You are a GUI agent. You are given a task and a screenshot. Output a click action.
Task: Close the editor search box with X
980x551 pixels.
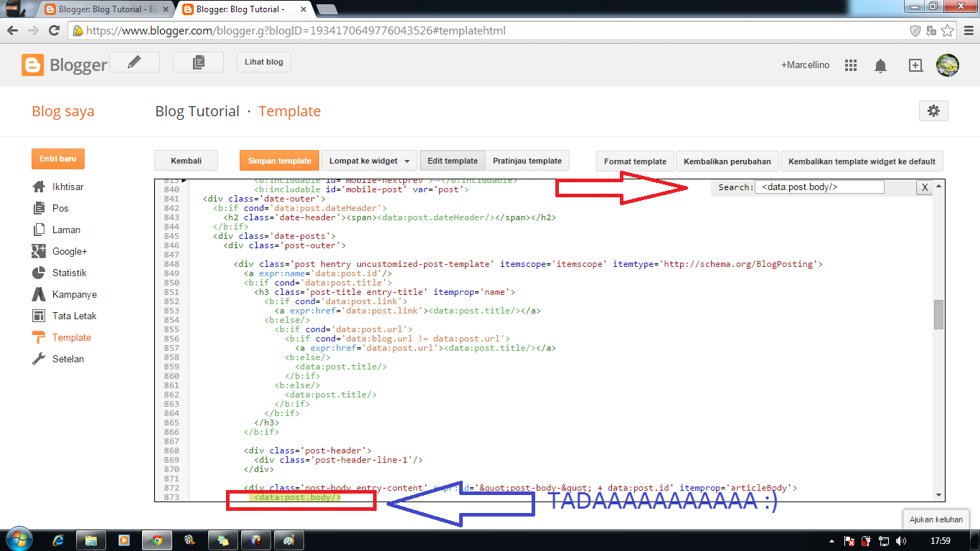(x=925, y=187)
